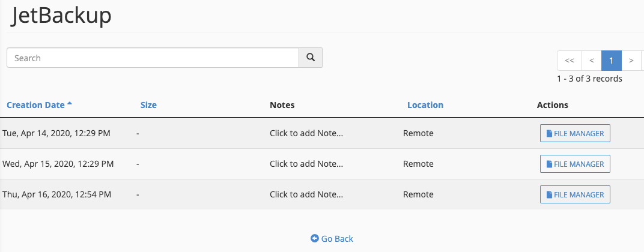Image resolution: width=644 pixels, height=252 pixels.
Task: Click 'Tue, Apr 14, 2020, 12:29 PM' date
Action: (56, 133)
